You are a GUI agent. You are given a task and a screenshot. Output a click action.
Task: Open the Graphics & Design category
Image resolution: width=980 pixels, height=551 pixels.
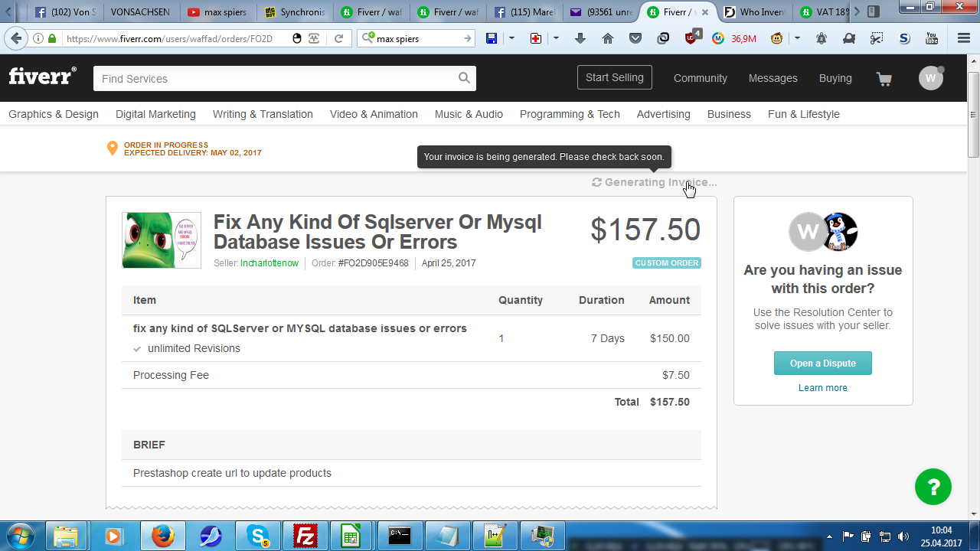[54, 114]
